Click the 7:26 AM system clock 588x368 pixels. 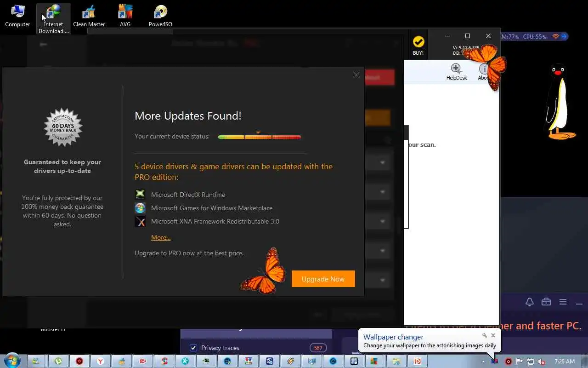point(565,362)
